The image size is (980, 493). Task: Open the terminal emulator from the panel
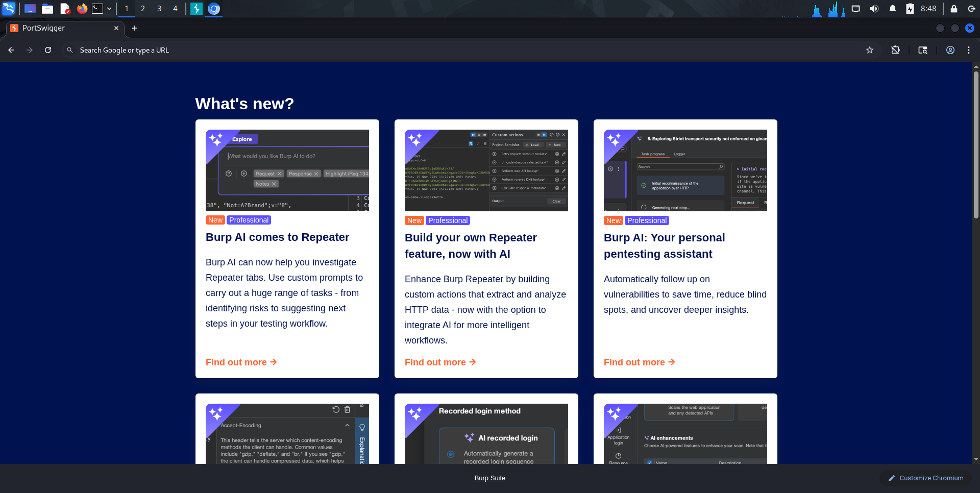coord(97,9)
